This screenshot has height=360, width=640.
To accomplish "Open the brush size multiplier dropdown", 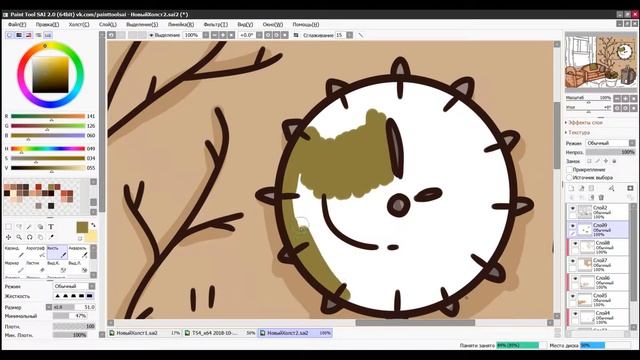I will (49, 307).
